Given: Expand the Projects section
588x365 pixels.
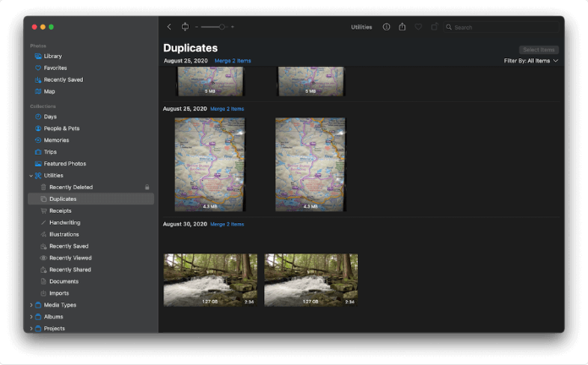Looking at the screenshot, I should [31, 329].
